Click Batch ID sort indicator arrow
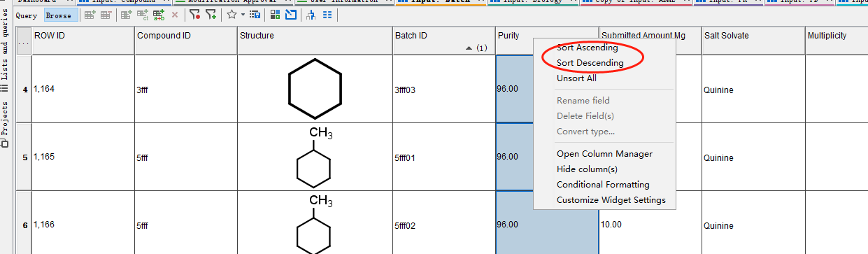Viewport: 868px width, 254px height. pyautogui.click(x=469, y=48)
